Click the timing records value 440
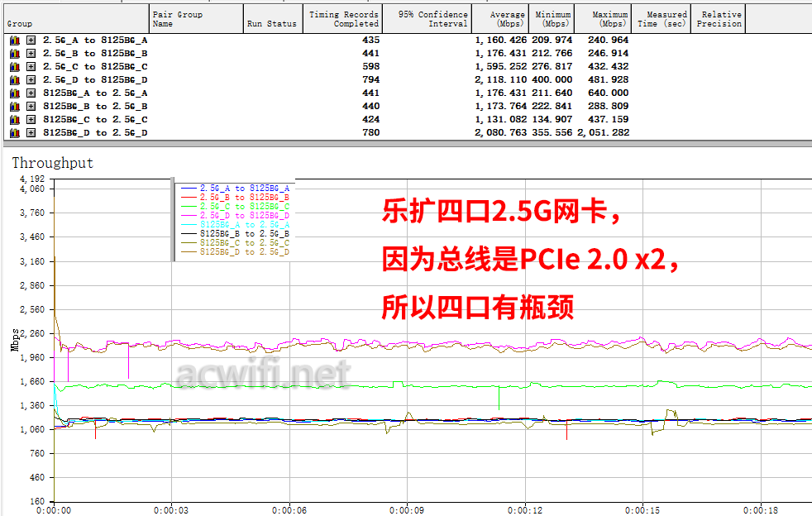 (x=370, y=106)
